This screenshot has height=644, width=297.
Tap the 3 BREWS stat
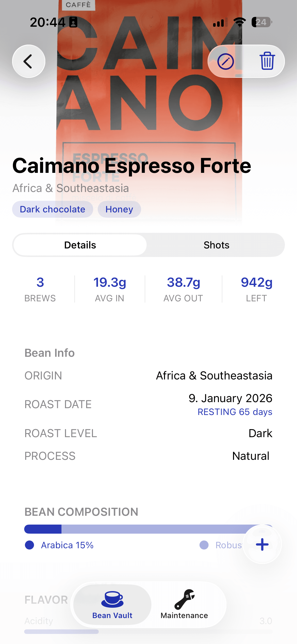(x=40, y=289)
